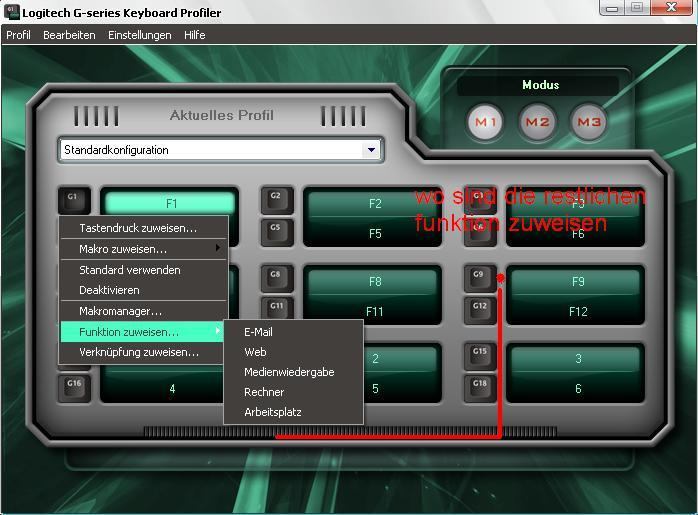
Task: Select the G15 key button
Action: (x=480, y=356)
